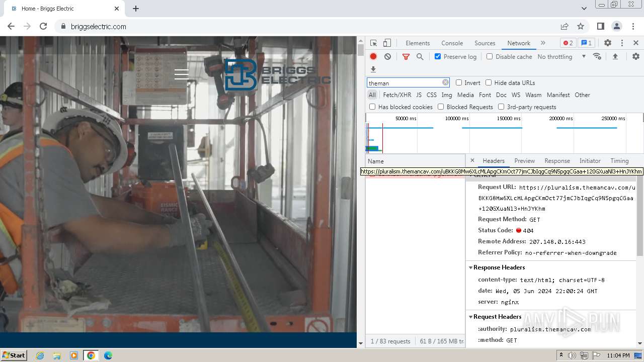The height and width of the screenshot is (362, 644).
Task: Share this page icon
Action: point(565,26)
